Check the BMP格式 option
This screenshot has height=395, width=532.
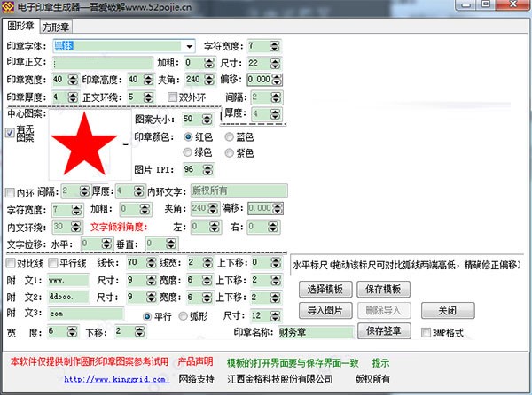424,333
